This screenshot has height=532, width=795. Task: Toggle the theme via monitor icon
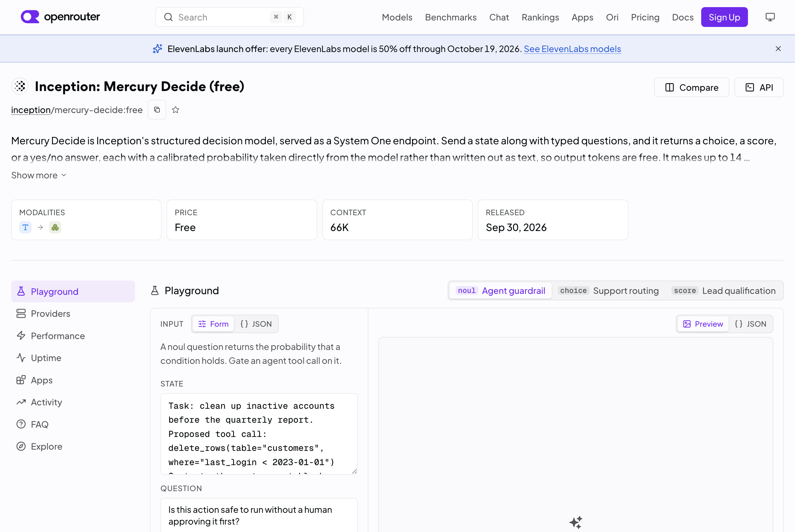770,17
